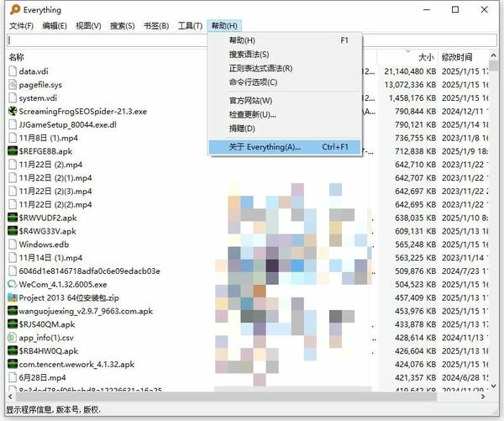
Task: Click the horizontal scrollbar left arrow
Action: pyautogui.click(x=10, y=397)
